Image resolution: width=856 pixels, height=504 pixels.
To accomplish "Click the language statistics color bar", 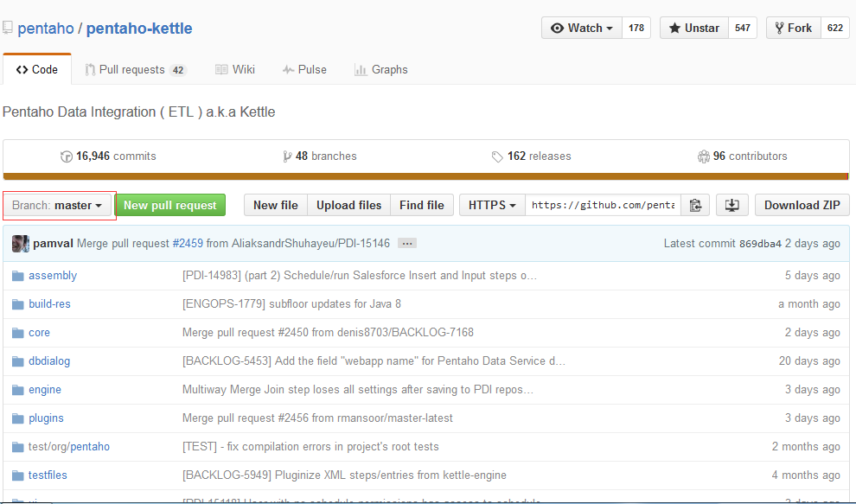I will [425, 176].
